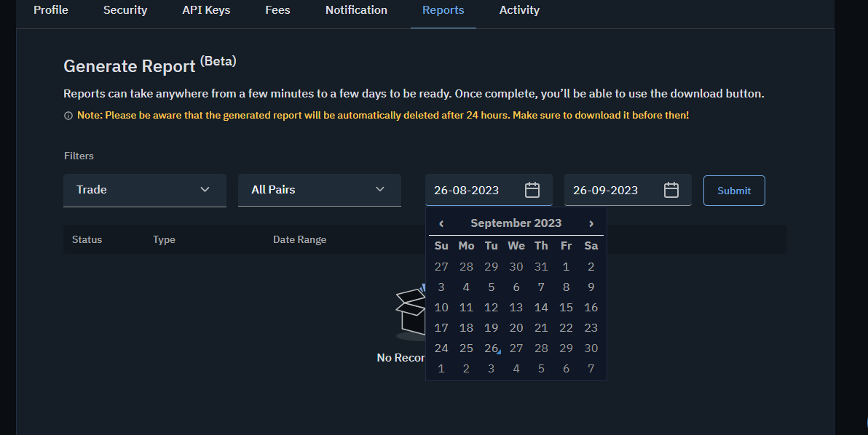Screen dimensions: 868x435
Task: Select the Activity tab
Action: 519,10
